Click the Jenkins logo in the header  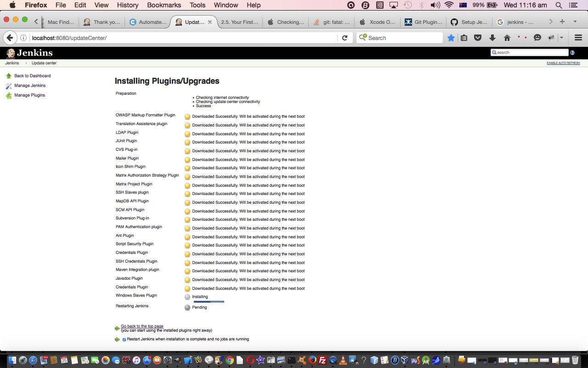point(29,53)
